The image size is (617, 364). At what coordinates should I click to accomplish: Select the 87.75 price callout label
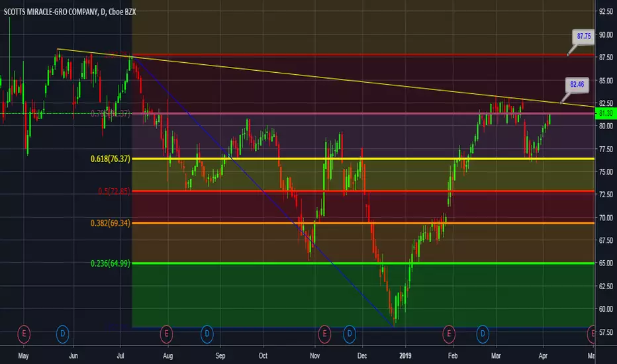click(583, 36)
